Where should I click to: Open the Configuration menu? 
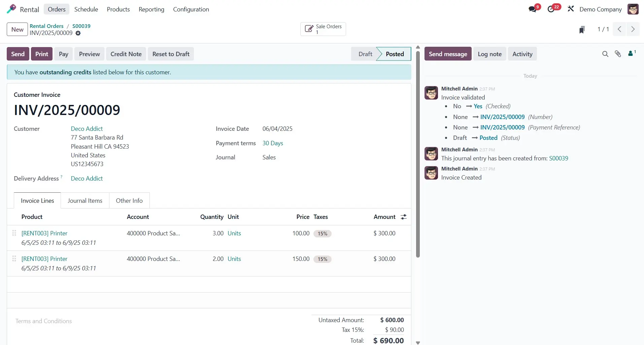pyautogui.click(x=191, y=9)
